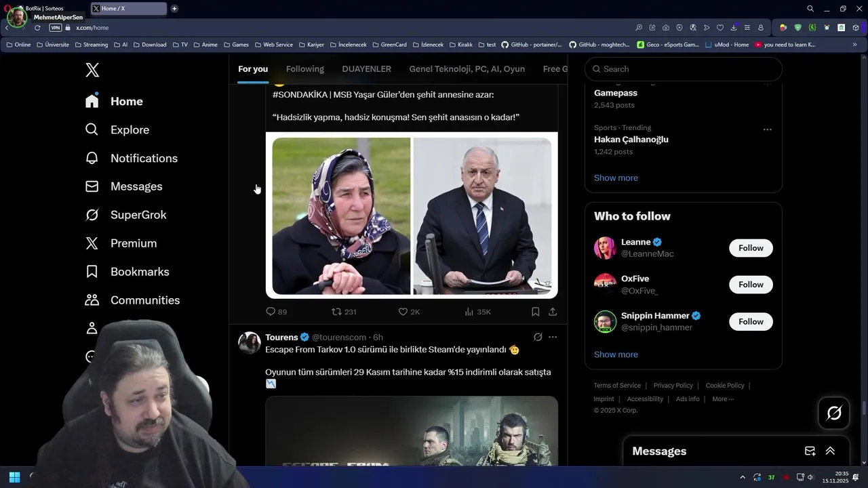Open the Cookie Policy link

click(725, 386)
